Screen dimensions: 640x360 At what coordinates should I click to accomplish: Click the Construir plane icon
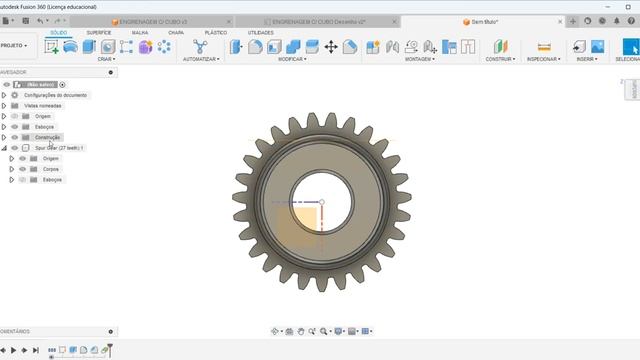500,47
